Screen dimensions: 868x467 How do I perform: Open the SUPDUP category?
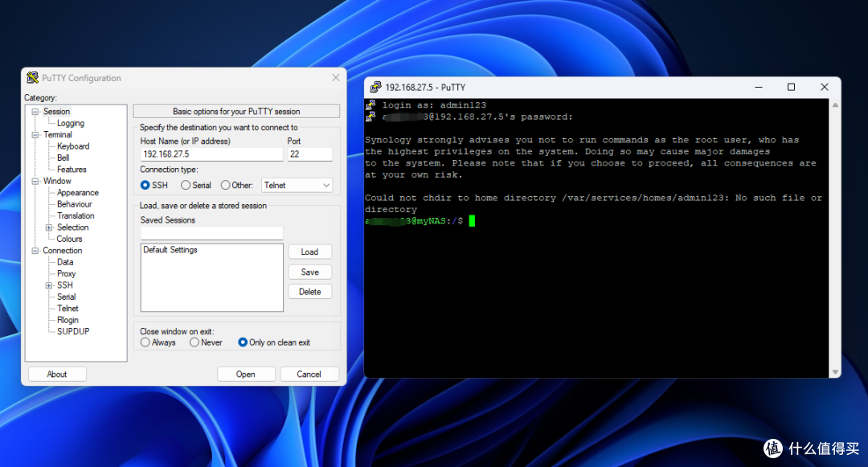(x=73, y=331)
